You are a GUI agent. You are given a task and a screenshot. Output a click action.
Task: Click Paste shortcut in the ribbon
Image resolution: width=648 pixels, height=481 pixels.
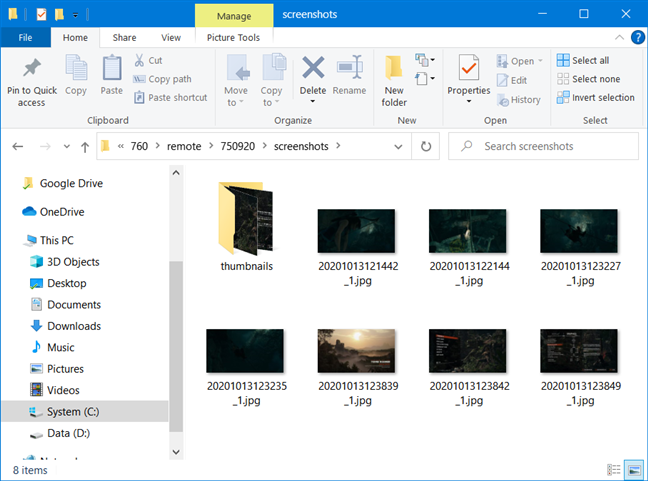170,98
